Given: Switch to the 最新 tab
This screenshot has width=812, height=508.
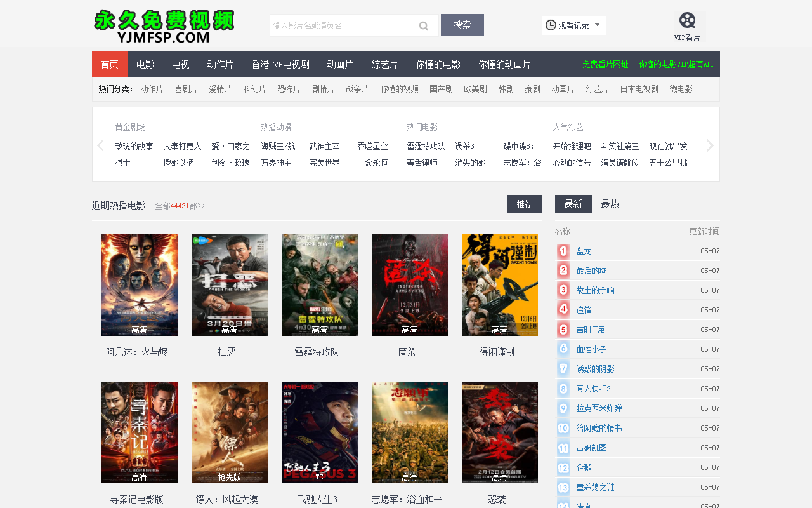Looking at the screenshot, I should point(573,204).
